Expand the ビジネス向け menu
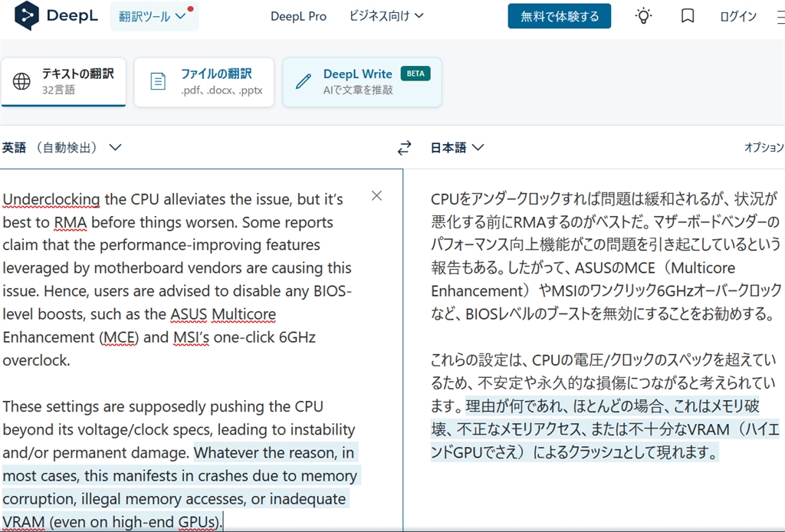 tap(386, 16)
